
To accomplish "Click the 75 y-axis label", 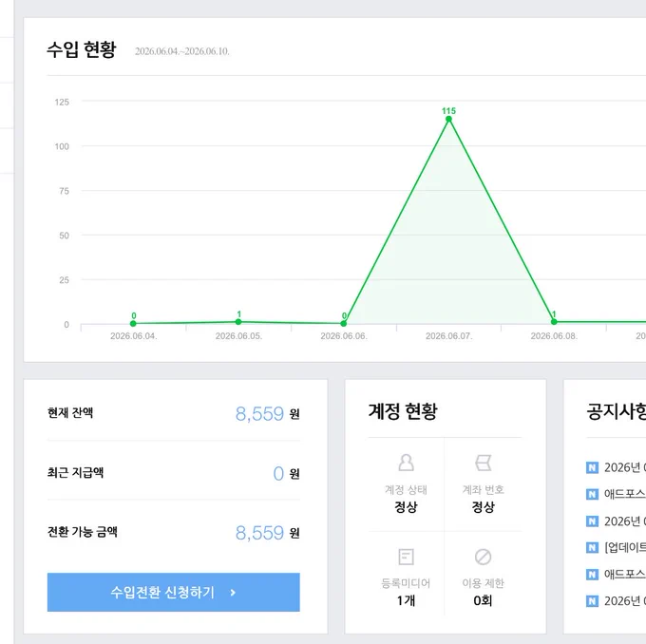I will (x=64, y=191).
